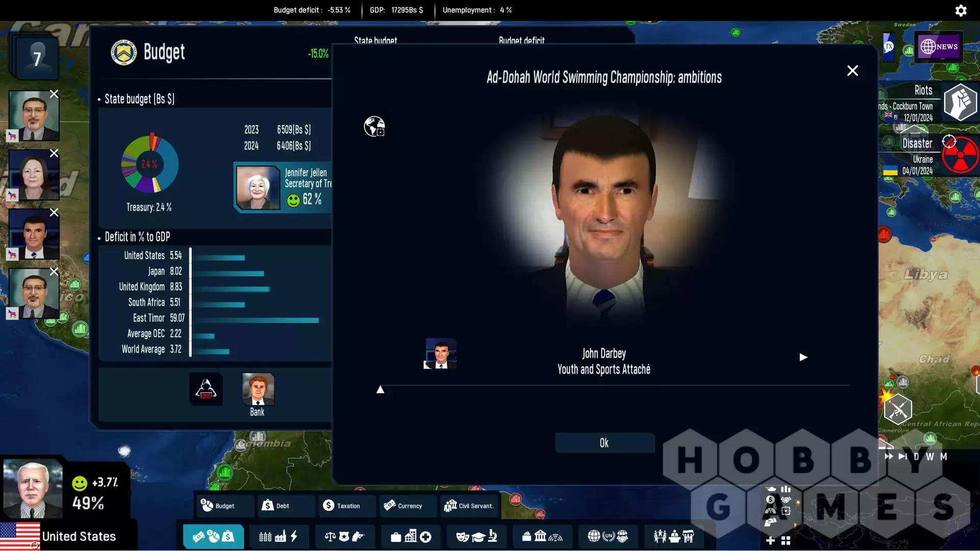Click the treasury pie chart
Image resolution: width=980 pixels, height=551 pixels.
(x=150, y=164)
